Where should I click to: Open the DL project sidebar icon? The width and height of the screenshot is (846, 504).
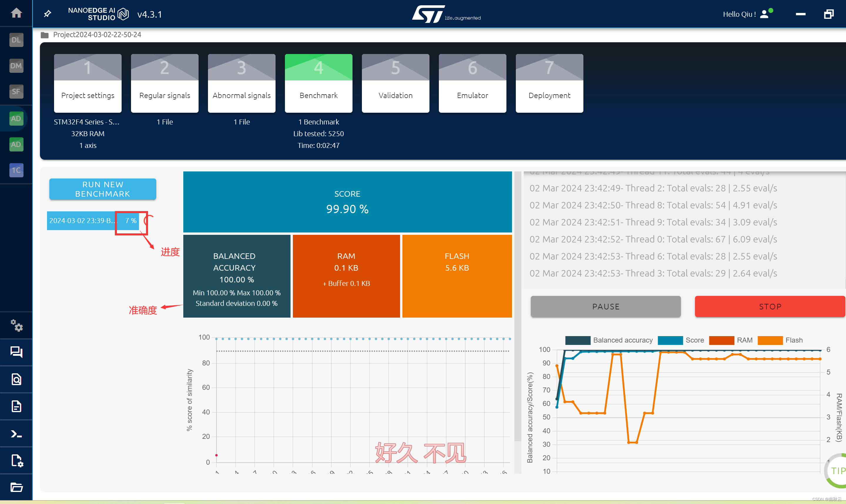[x=16, y=40]
